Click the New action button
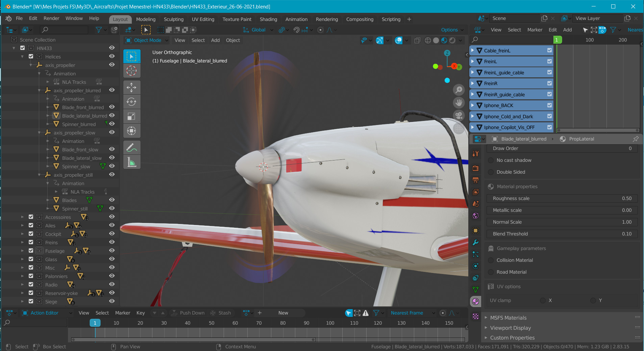Screen dimensions: 644x351 coord(283,313)
